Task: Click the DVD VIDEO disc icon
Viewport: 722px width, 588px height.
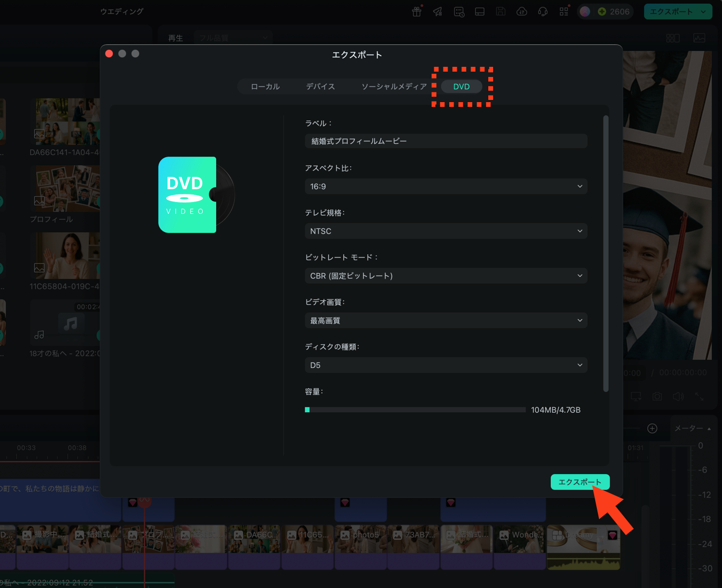Action: click(x=196, y=195)
